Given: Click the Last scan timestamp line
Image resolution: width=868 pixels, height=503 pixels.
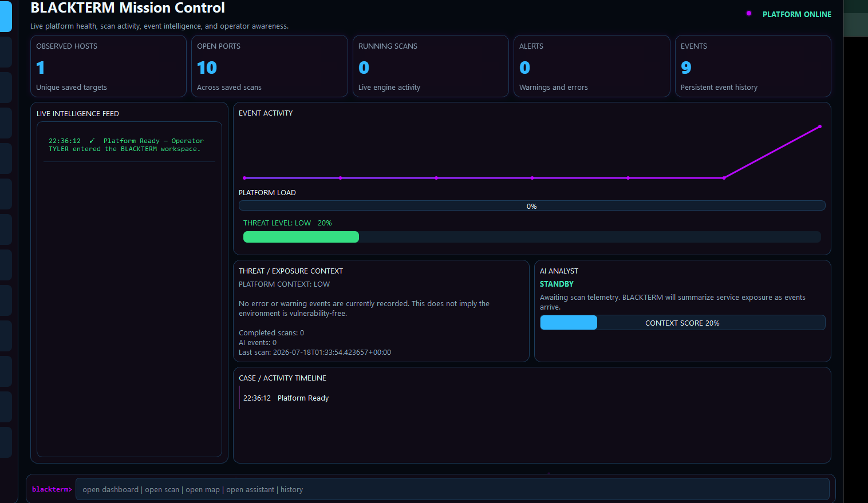Looking at the screenshot, I should pyautogui.click(x=315, y=353).
